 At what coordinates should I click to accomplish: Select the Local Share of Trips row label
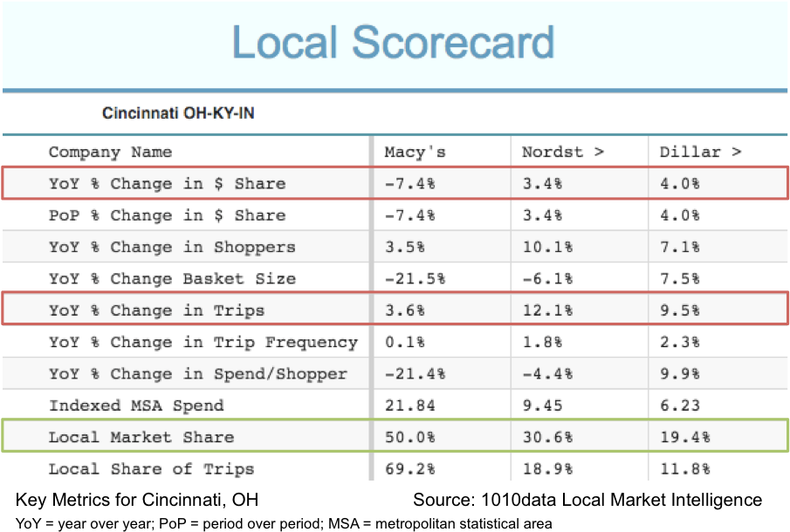pyautogui.click(x=151, y=468)
